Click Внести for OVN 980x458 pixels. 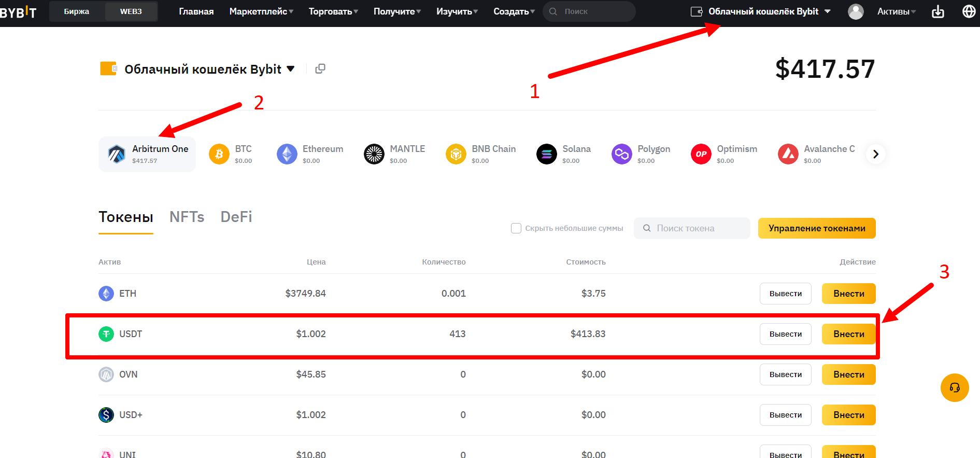[849, 374]
